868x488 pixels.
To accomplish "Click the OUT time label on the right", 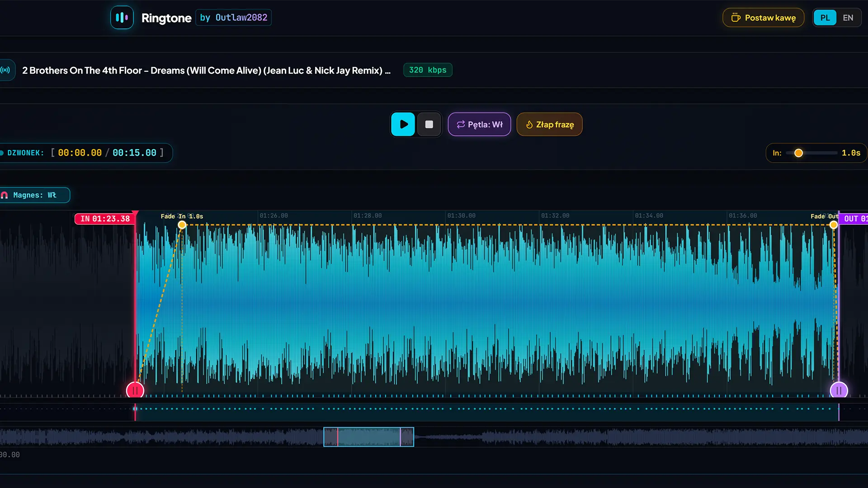I will (854, 219).
